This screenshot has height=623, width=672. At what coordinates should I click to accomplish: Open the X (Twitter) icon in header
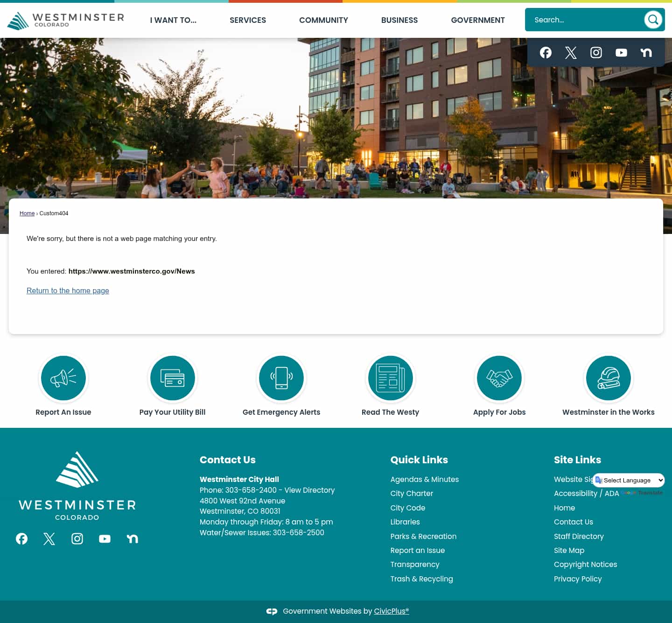click(570, 52)
